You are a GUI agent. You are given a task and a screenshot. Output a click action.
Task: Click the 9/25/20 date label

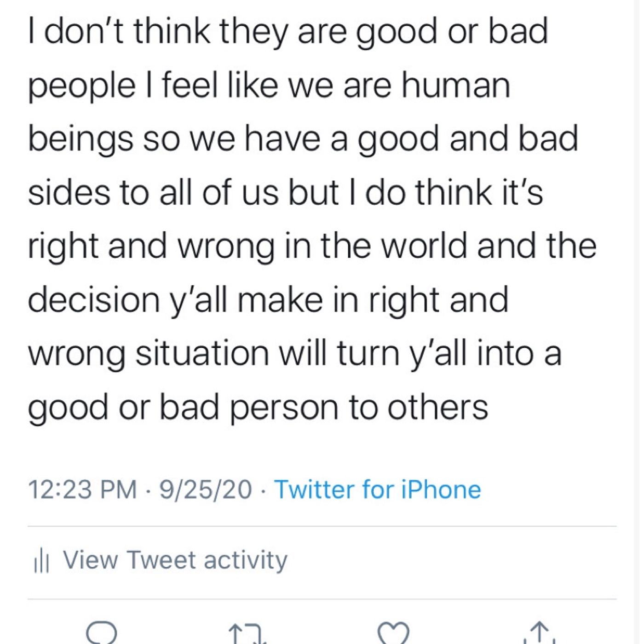coord(206,489)
